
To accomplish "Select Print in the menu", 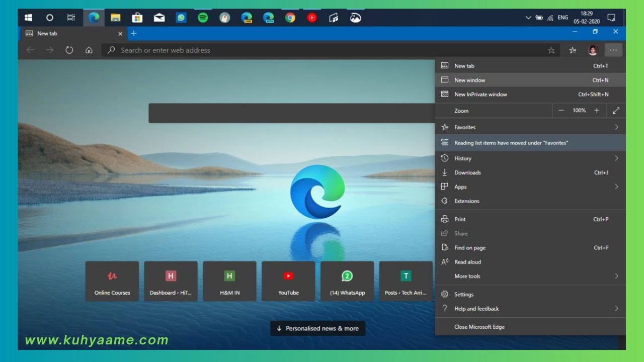I will click(x=530, y=219).
